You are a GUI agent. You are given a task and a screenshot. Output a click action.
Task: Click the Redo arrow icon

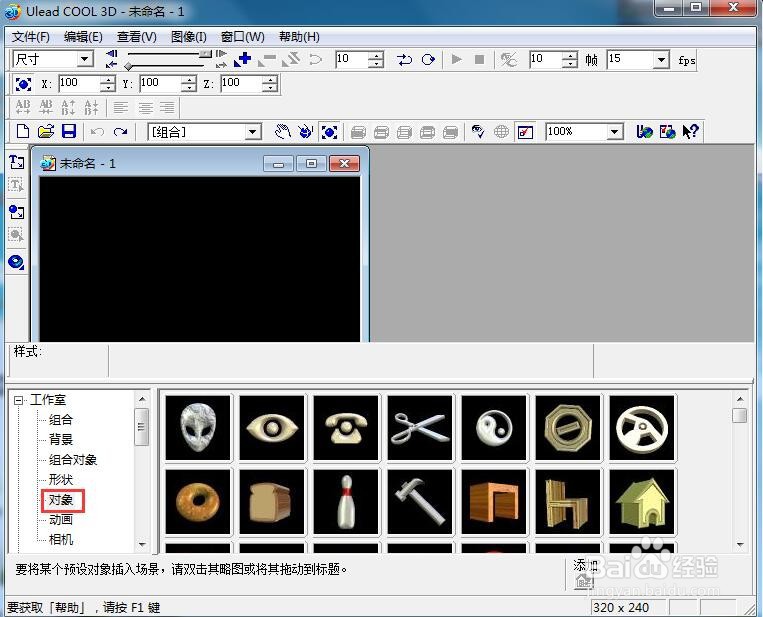click(x=120, y=132)
